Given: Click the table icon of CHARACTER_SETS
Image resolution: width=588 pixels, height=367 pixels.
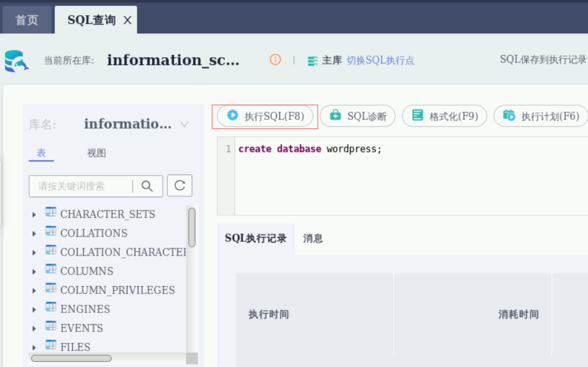Looking at the screenshot, I should (x=51, y=212).
